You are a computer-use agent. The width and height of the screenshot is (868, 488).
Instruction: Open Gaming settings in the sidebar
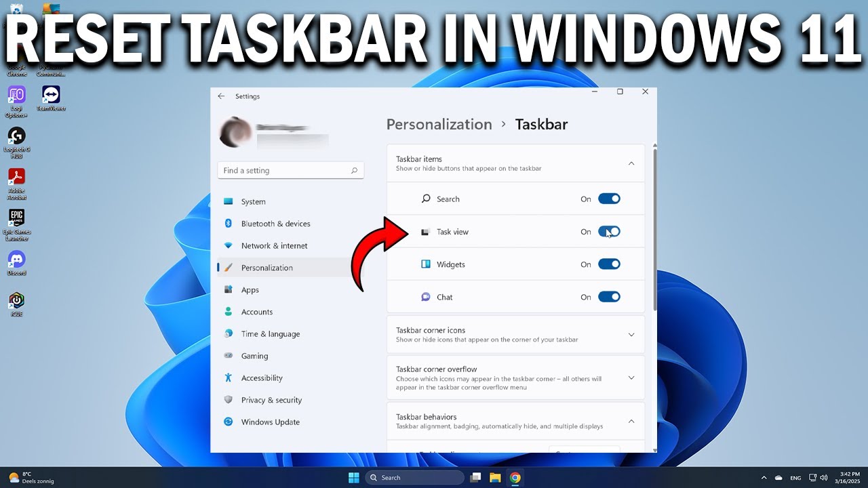(x=290, y=356)
